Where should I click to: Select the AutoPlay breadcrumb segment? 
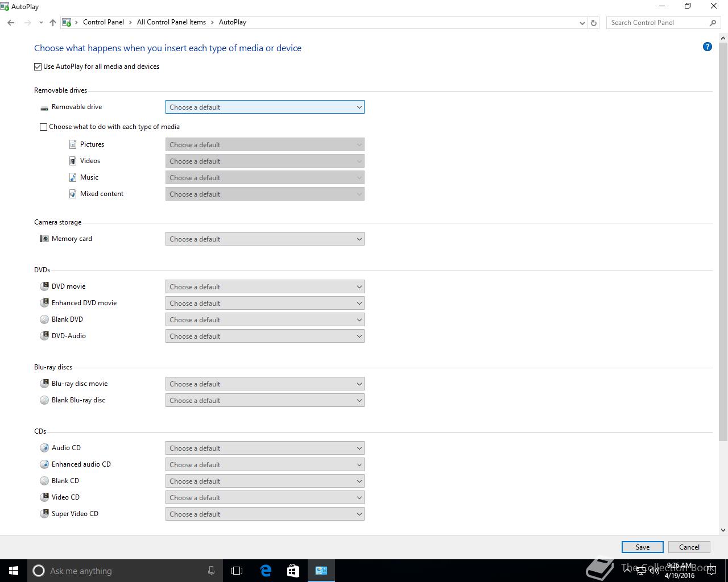pos(233,22)
